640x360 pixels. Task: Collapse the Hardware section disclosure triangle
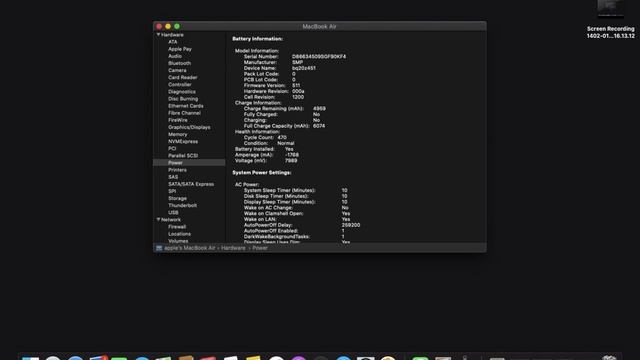(x=158, y=35)
